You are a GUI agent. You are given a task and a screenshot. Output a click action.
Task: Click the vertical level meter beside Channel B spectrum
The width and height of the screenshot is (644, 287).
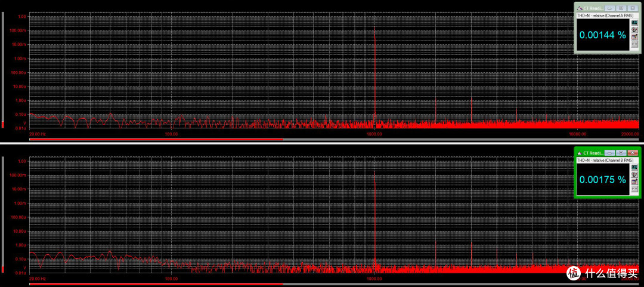coord(3,215)
